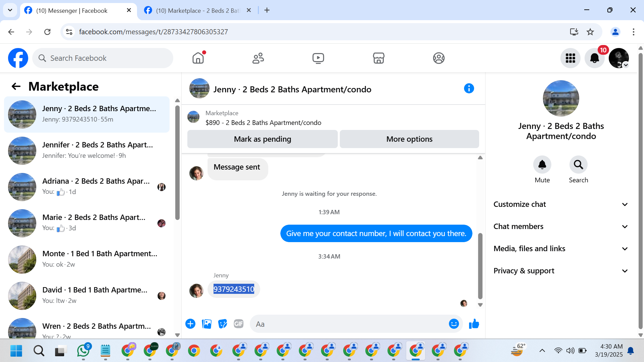Image resolution: width=644 pixels, height=362 pixels.
Task: Reload the page
Action: (47, 32)
